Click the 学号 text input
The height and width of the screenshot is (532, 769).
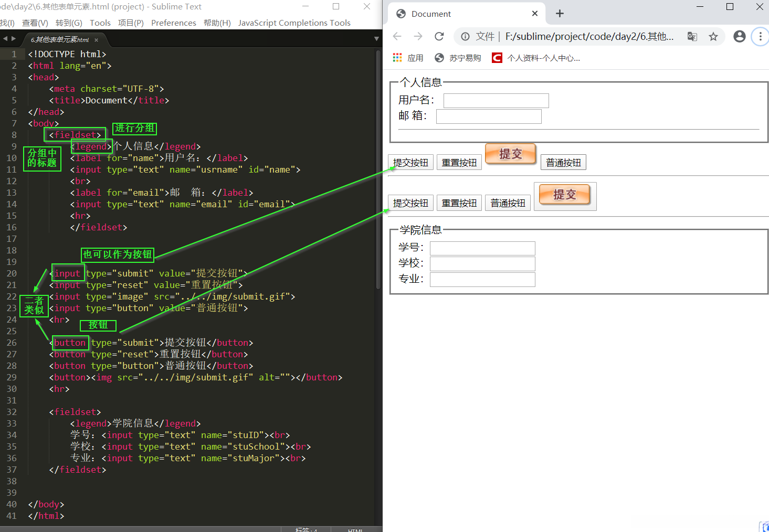click(482, 248)
